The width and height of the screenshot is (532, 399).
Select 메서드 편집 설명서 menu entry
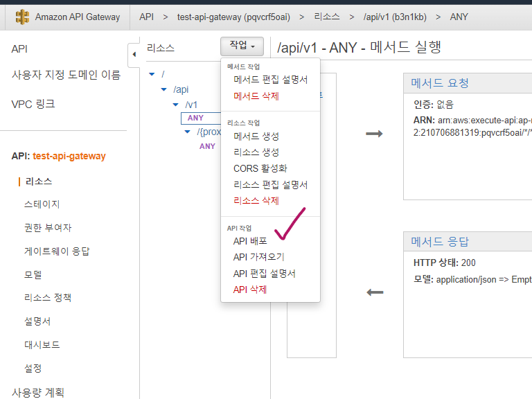coord(270,80)
